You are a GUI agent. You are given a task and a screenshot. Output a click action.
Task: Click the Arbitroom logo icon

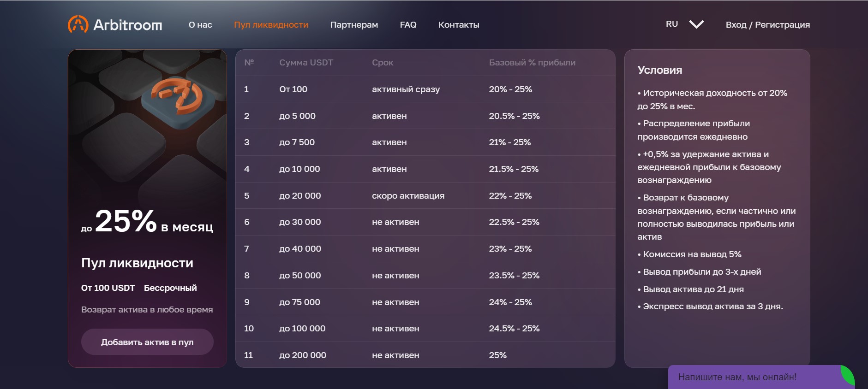click(x=78, y=24)
